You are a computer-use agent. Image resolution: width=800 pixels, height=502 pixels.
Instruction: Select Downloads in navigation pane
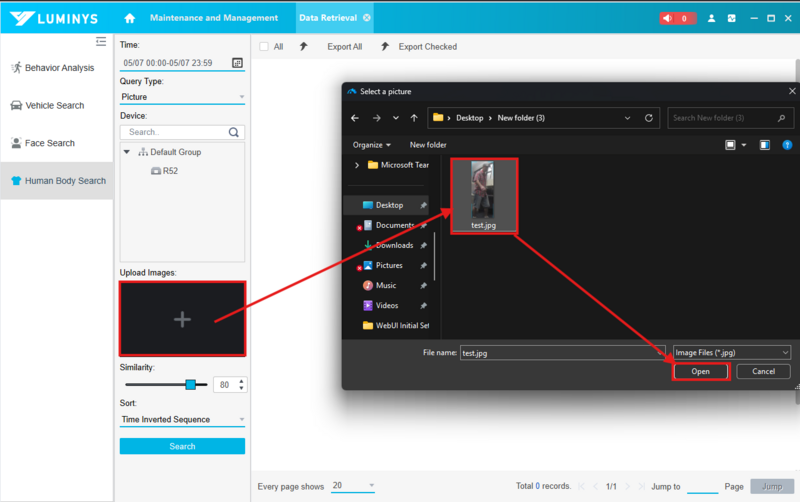click(x=392, y=245)
